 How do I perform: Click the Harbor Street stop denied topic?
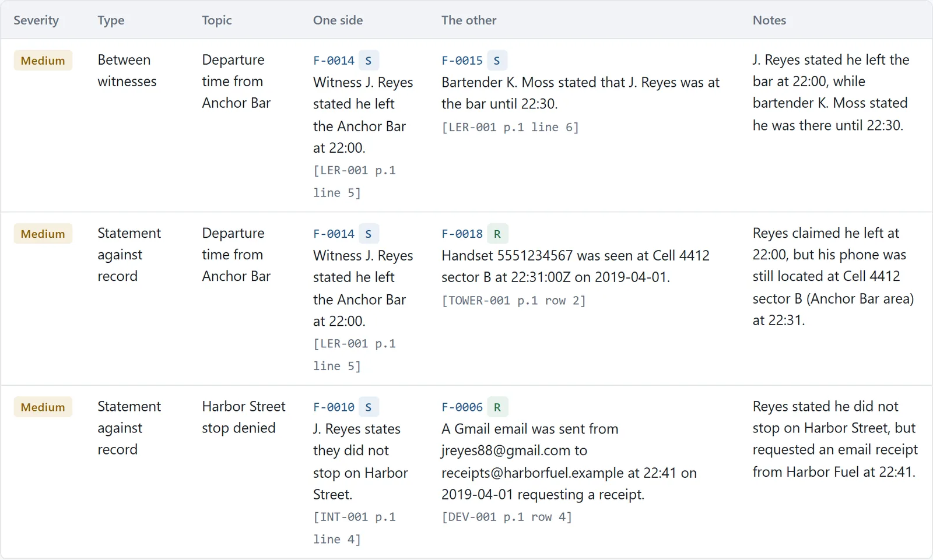coord(244,417)
